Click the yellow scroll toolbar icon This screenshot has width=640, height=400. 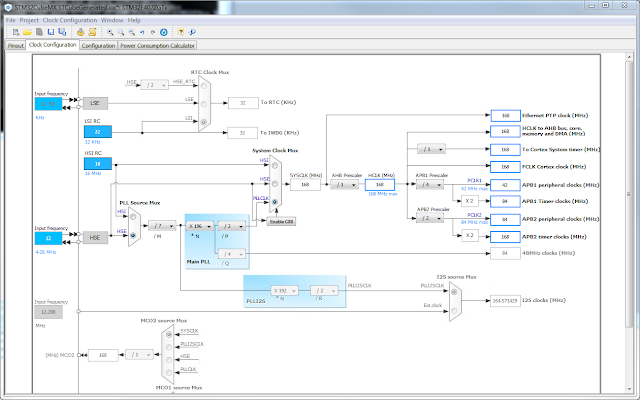click(x=92, y=32)
